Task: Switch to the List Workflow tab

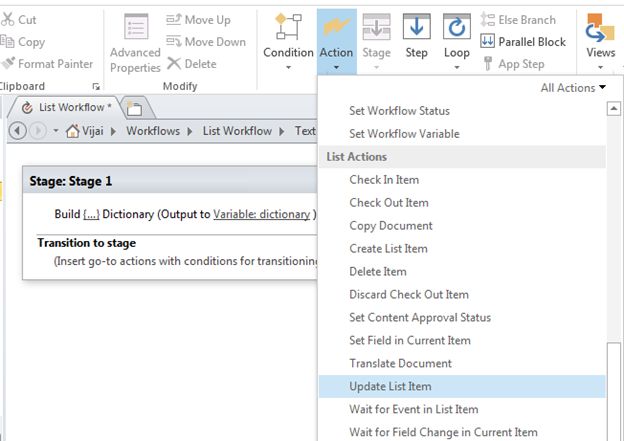Action: [x=66, y=107]
